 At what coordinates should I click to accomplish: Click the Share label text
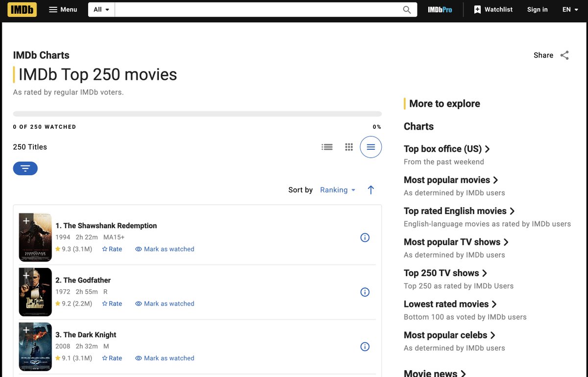(x=543, y=55)
